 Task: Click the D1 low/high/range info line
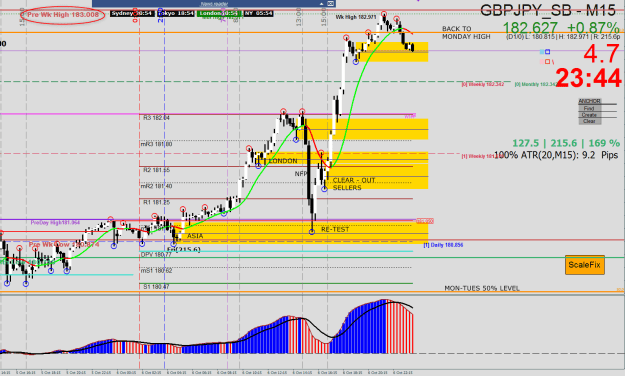[563, 37]
